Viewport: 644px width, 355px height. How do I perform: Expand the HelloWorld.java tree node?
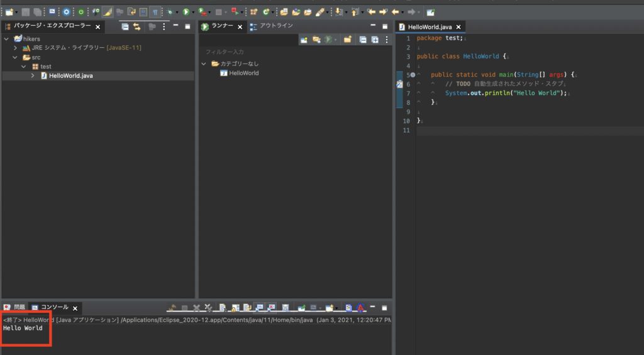33,75
